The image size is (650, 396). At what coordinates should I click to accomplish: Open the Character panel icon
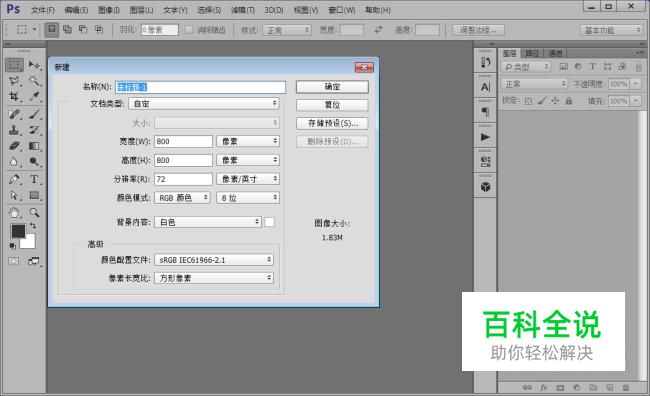(x=485, y=87)
